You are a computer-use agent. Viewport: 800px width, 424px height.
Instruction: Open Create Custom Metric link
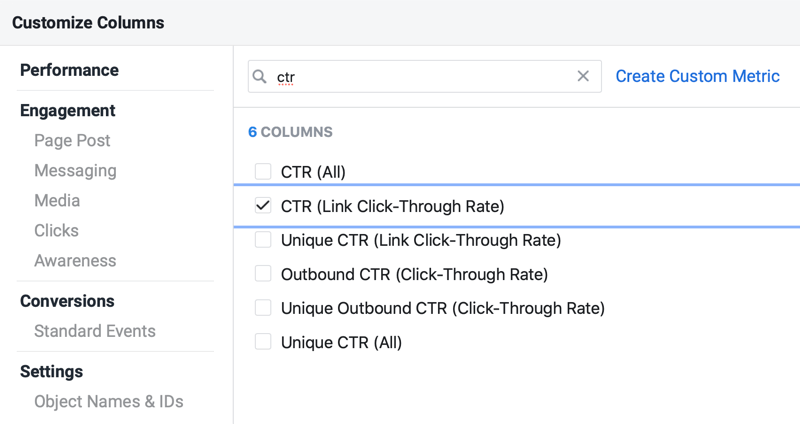point(697,77)
